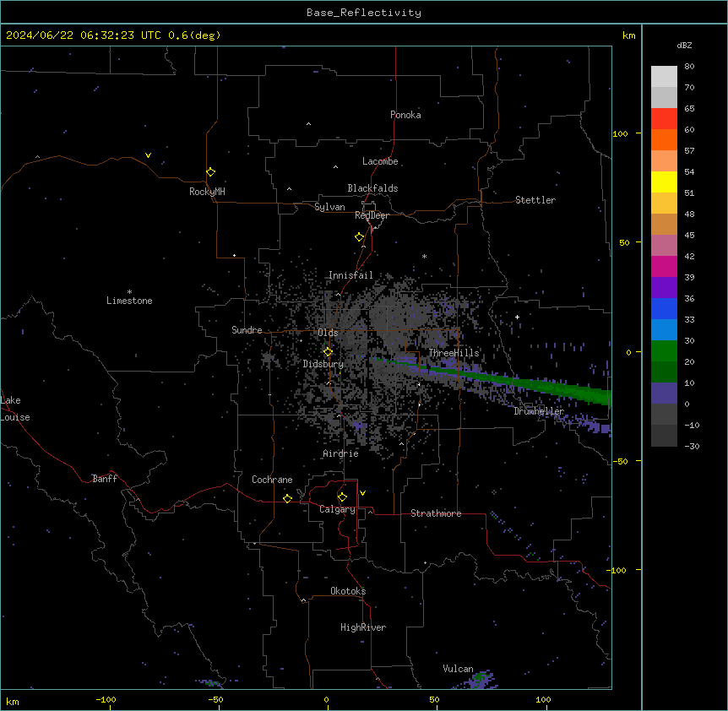Select the Didsbury label
The image size is (728, 711).
pyautogui.click(x=323, y=364)
